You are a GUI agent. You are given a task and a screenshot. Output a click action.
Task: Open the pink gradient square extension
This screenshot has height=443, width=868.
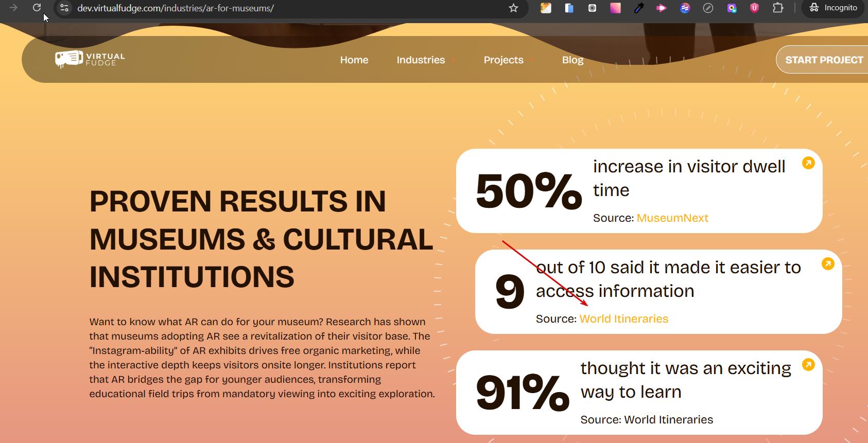click(x=615, y=8)
